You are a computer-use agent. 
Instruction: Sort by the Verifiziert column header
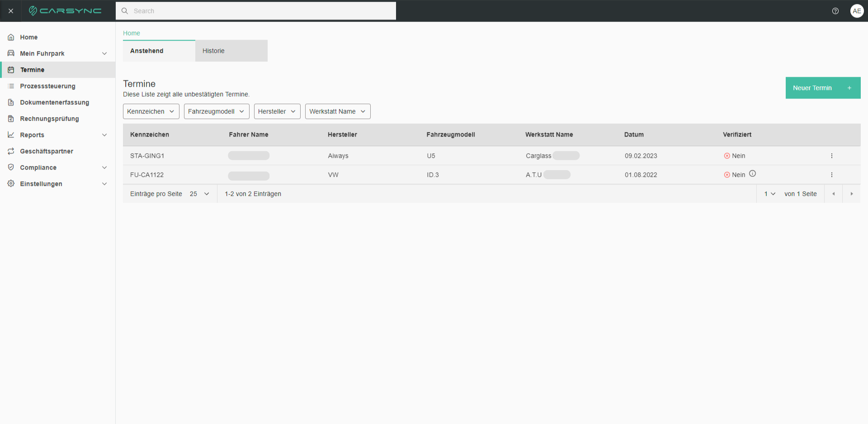coord(737,134)
